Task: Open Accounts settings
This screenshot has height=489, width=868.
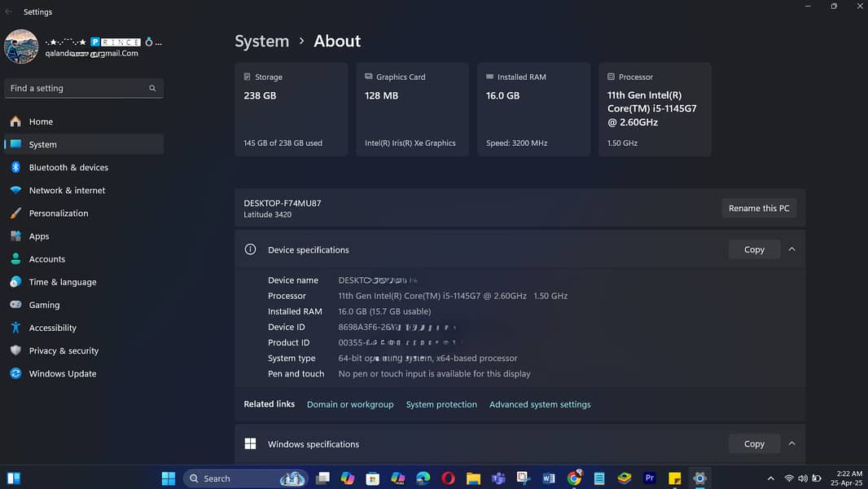Action: (x=84, y=258)
